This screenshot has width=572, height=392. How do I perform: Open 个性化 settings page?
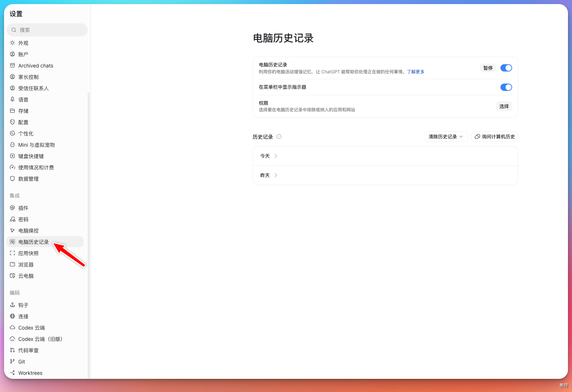tap(45, 133)
